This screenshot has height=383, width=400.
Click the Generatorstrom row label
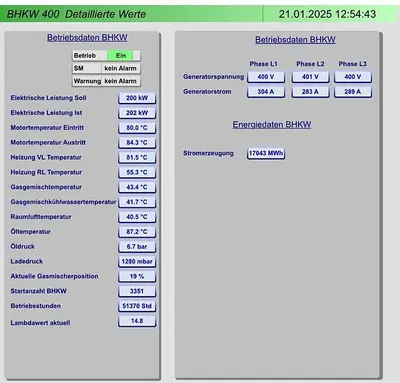point(207,91)
